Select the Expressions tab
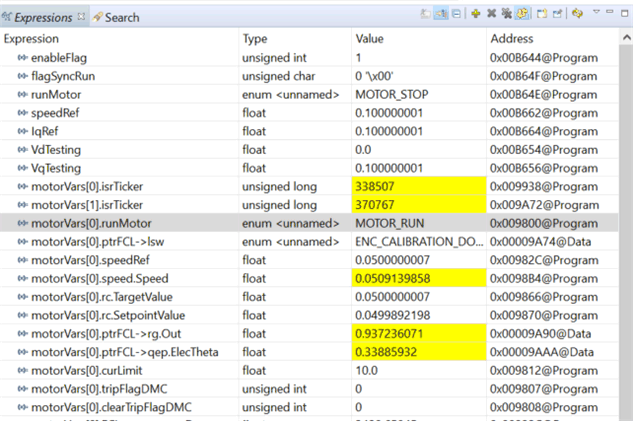Image resolution: width=634 pixels, height=422 pixels. (42, 17)
